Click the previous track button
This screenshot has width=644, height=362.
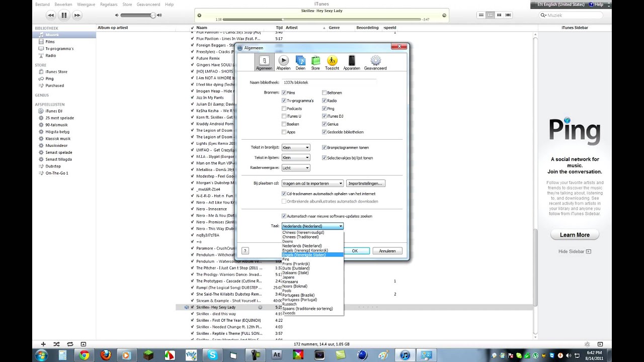(50, 16)
